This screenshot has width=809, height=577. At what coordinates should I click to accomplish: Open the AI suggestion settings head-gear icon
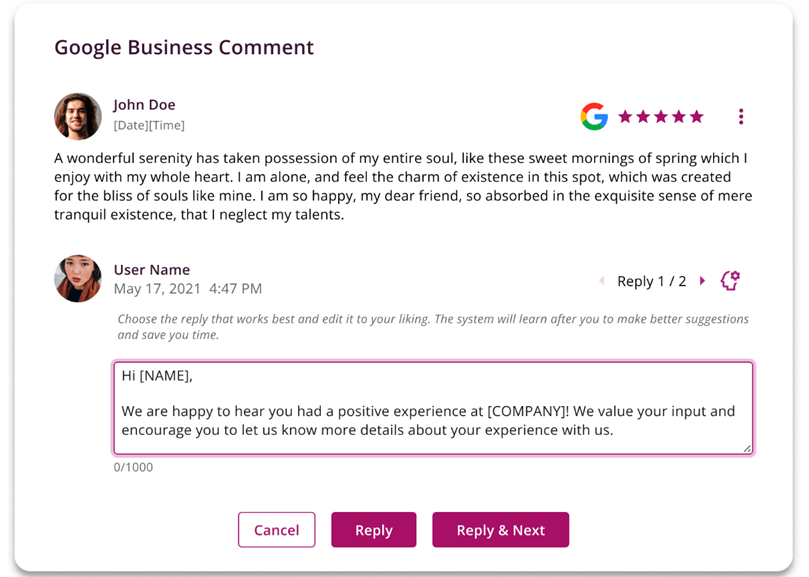(730, 281)
